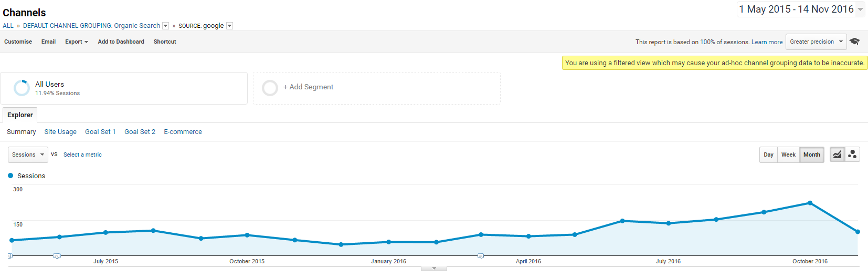Click the empty Add Segment circle icon
The height and width of the screenshot is (278, 868).
270,88
